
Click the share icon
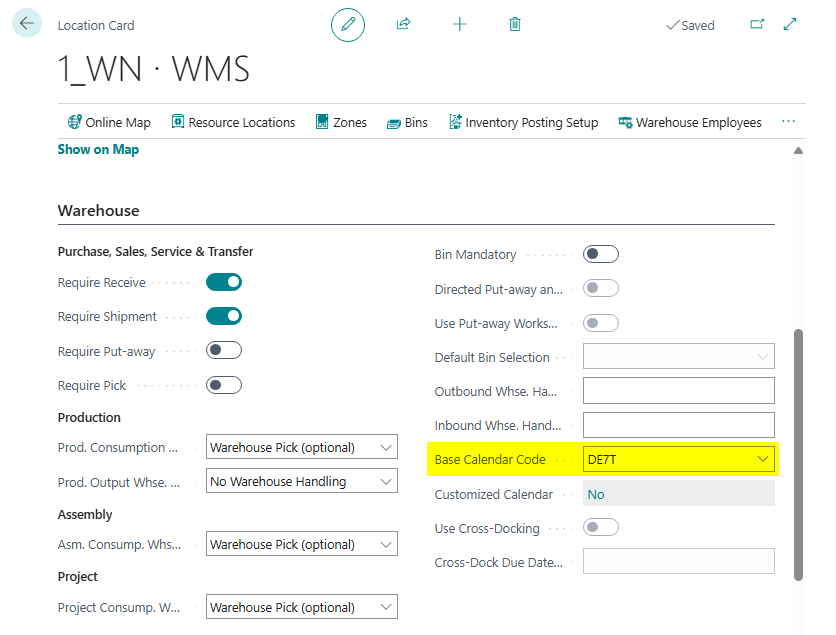404,24
